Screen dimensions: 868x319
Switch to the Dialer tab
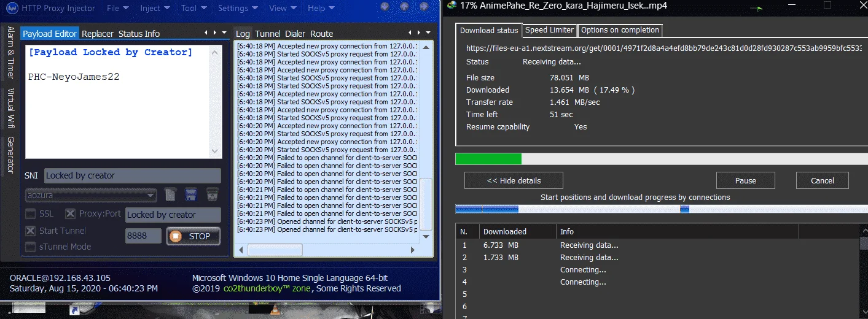coord(295,34)
